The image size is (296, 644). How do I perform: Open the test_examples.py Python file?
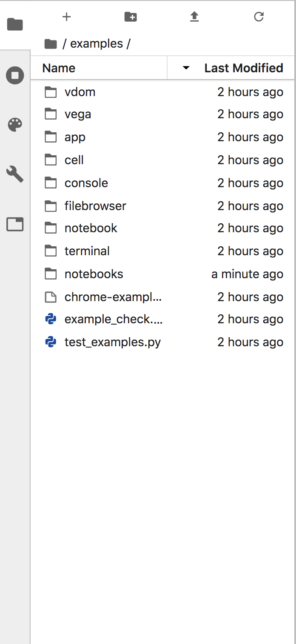[112, 342]
